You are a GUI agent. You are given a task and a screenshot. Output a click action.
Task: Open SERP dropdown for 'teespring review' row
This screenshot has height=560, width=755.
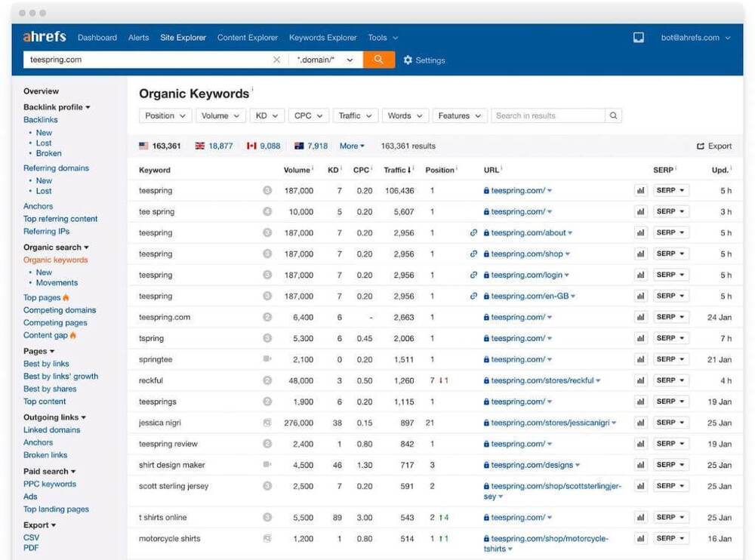(x=670, y=444)
